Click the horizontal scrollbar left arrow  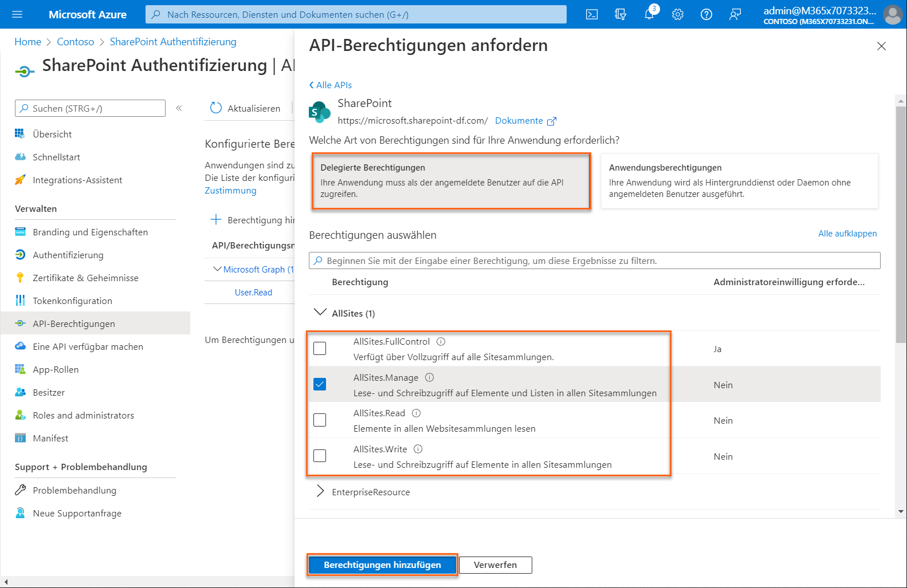pyautogui.click(x=5, y=582)
